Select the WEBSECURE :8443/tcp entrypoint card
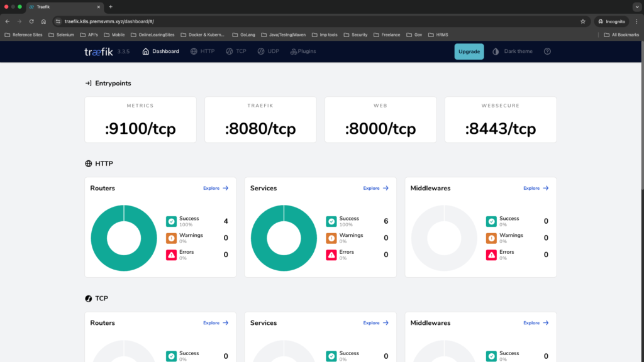Image resolution: width=644 pixels, height=362 pixels. pos(501,120)
